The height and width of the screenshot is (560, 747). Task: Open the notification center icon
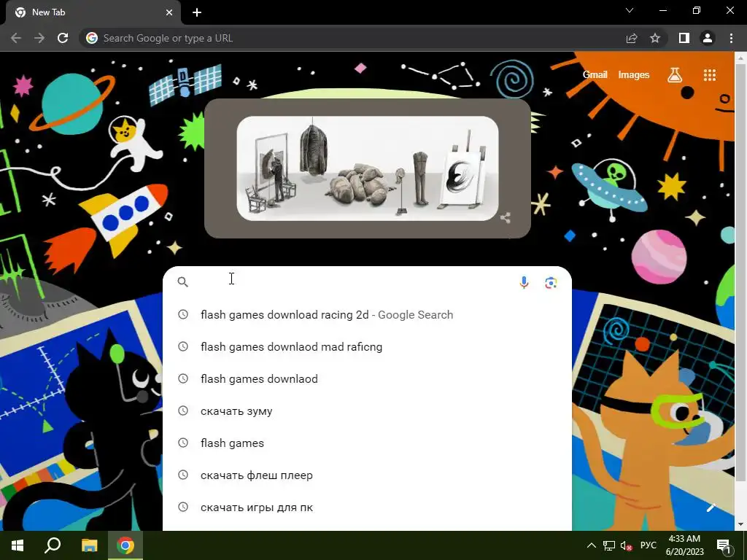point(724,545)
